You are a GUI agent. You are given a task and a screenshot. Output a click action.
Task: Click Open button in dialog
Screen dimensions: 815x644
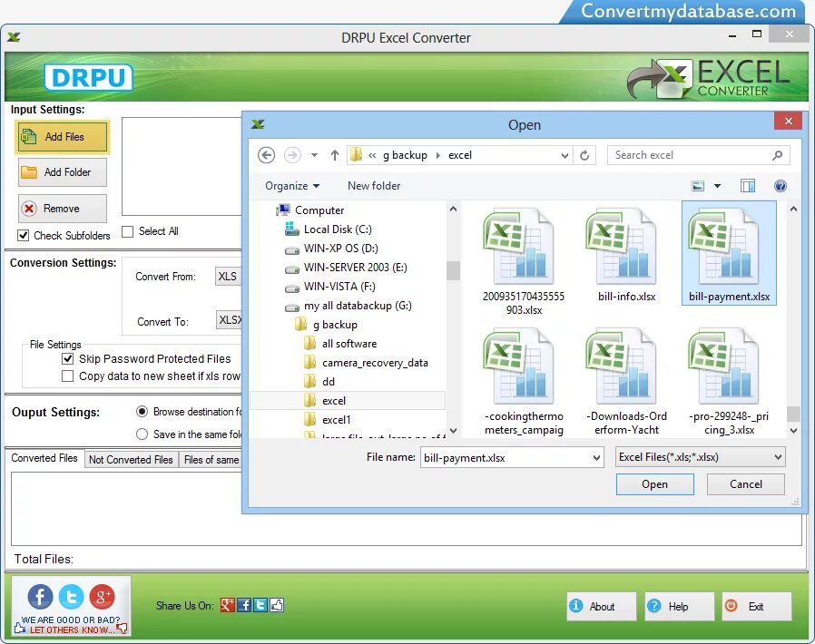[655, 484]
